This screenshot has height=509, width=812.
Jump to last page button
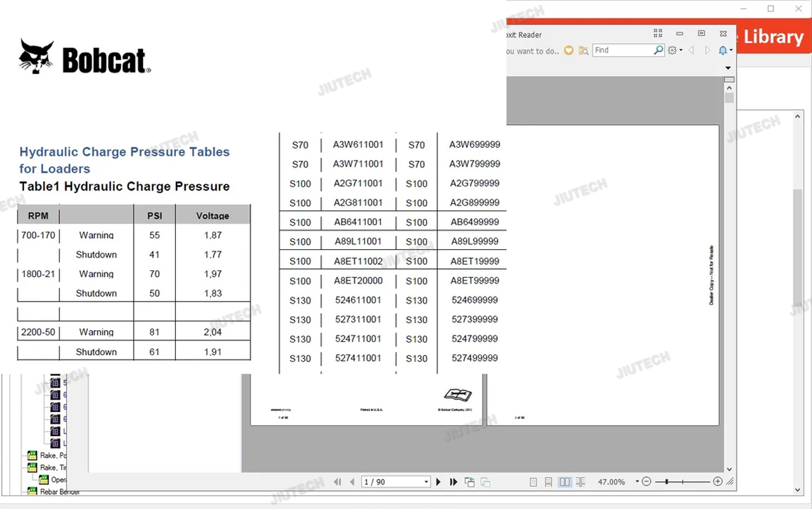[454, 482]
